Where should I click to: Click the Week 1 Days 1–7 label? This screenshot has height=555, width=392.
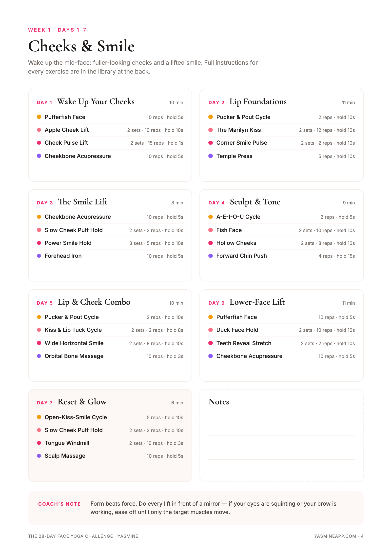[x=57, y=30]
